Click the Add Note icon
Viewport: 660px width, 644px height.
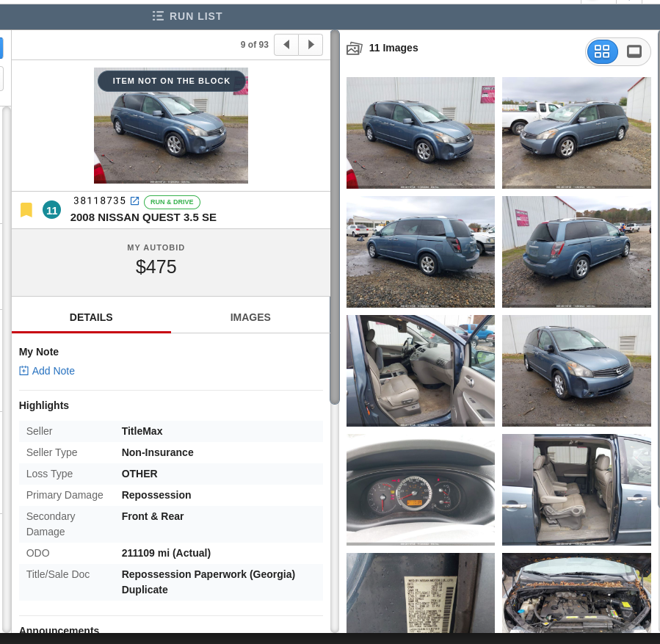tap(23, 371)
